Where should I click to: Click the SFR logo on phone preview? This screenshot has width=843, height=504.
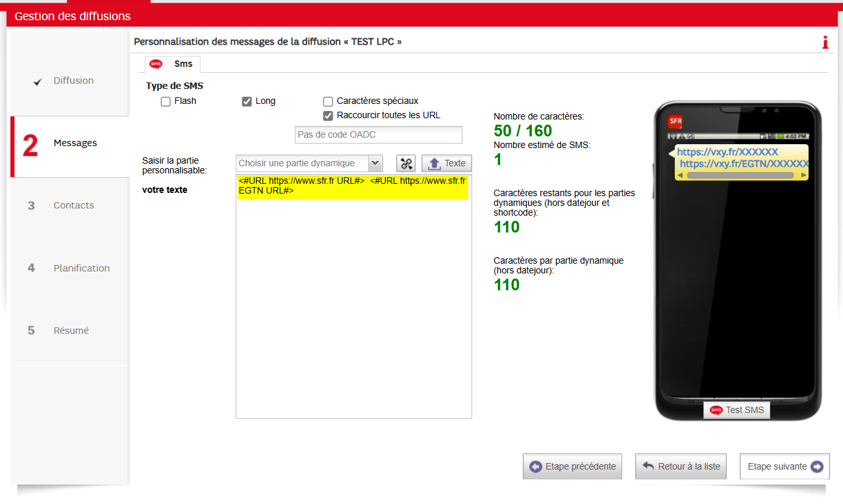(675, 121)
